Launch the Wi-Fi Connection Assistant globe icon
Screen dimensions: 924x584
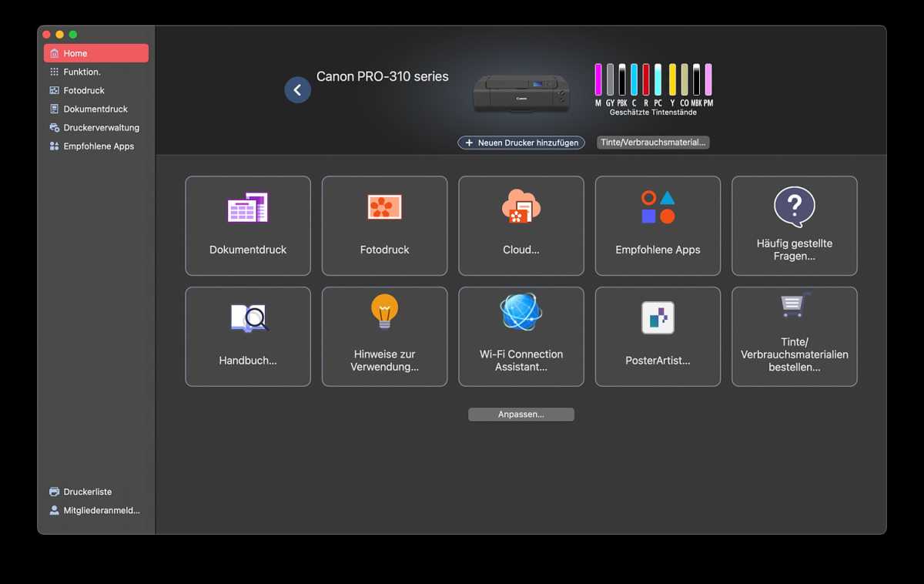pyautogui.click(x=521, y=312)
